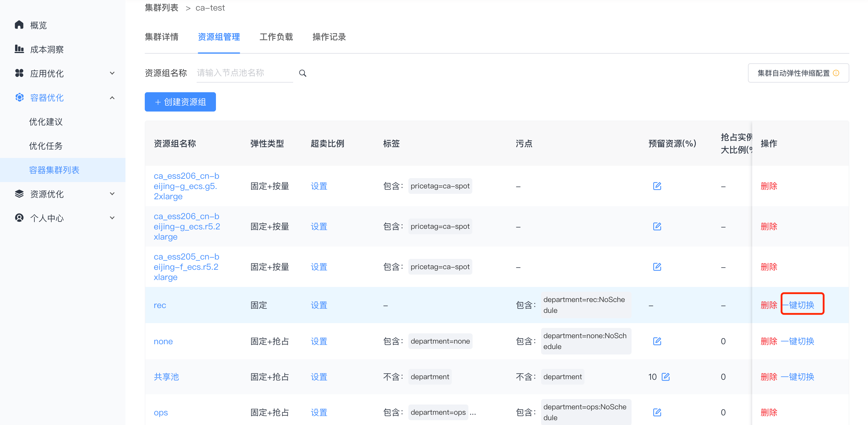Click 一键切换 in the 共享池 row

pos(797,377)
